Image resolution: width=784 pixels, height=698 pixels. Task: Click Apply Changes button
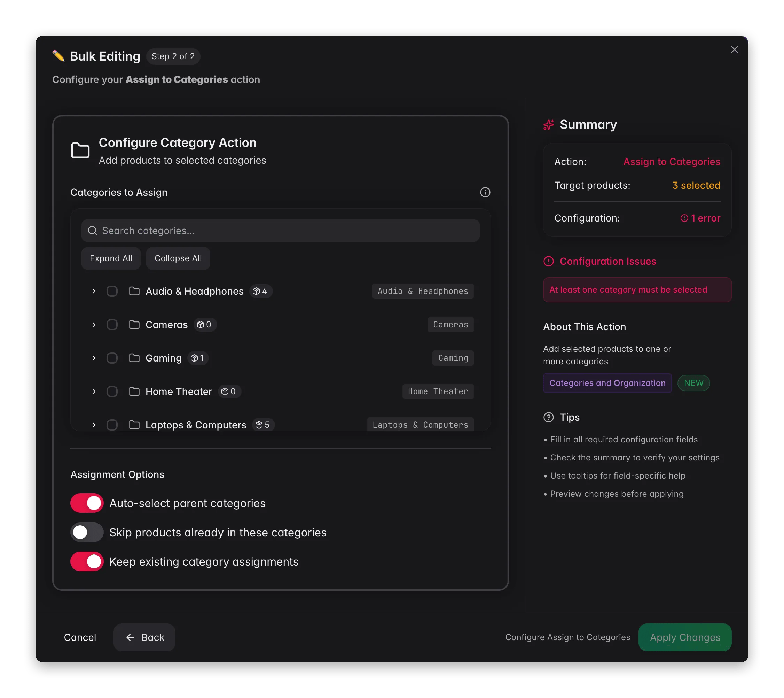pyautogui.click(x=685, y=637)
